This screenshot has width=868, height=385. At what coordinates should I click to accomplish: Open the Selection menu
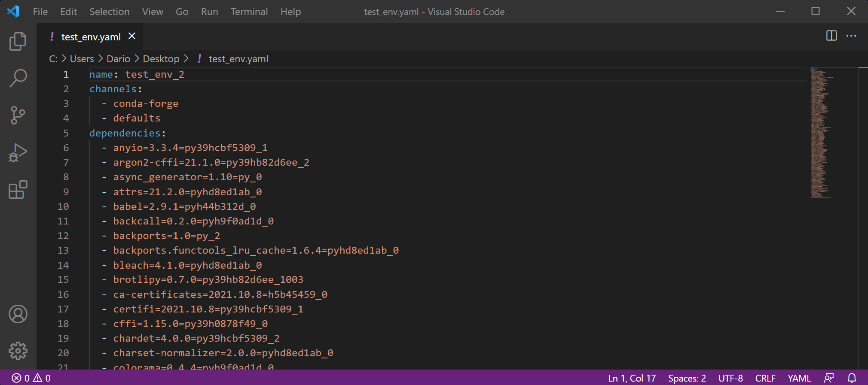[109, 12]
